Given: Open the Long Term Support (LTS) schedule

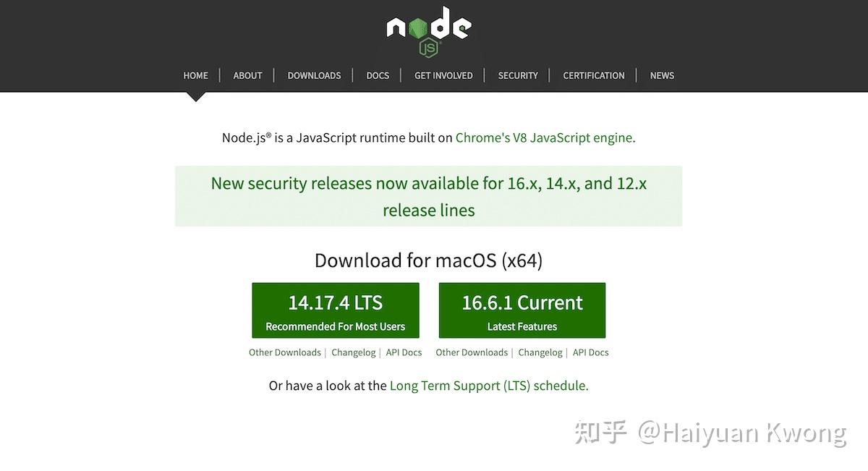Looking at the screenshot, I should pyautogui.click(x=488, y=386).
